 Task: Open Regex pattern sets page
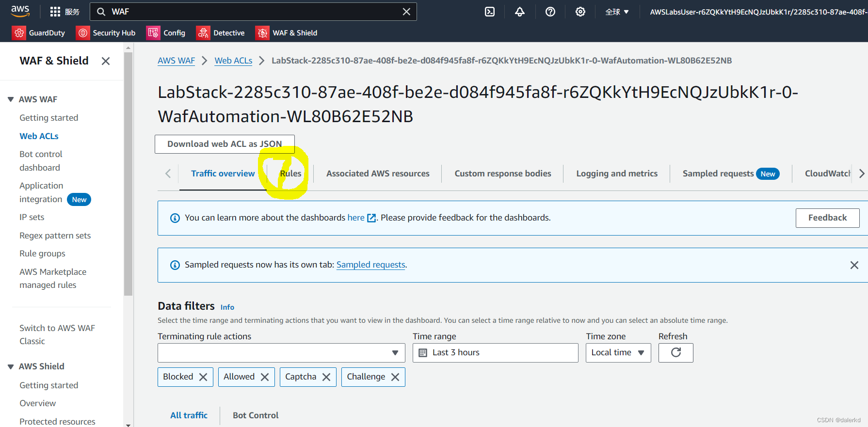click(x=55, y=236)
